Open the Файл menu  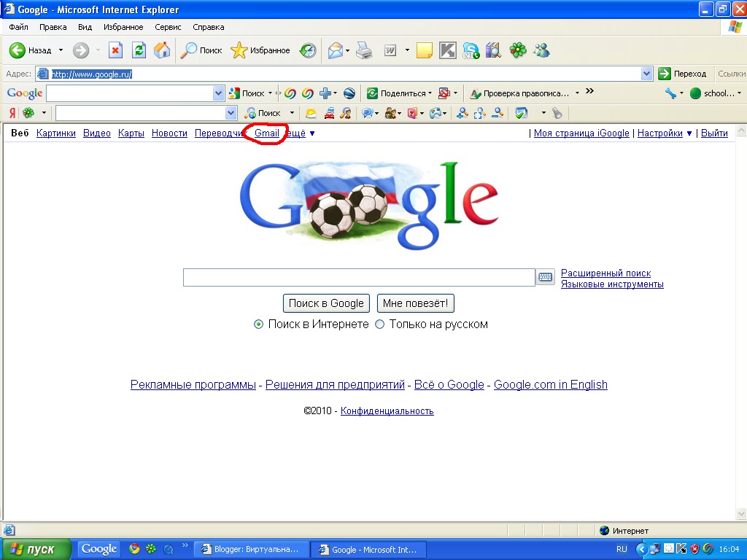(18, 27)
